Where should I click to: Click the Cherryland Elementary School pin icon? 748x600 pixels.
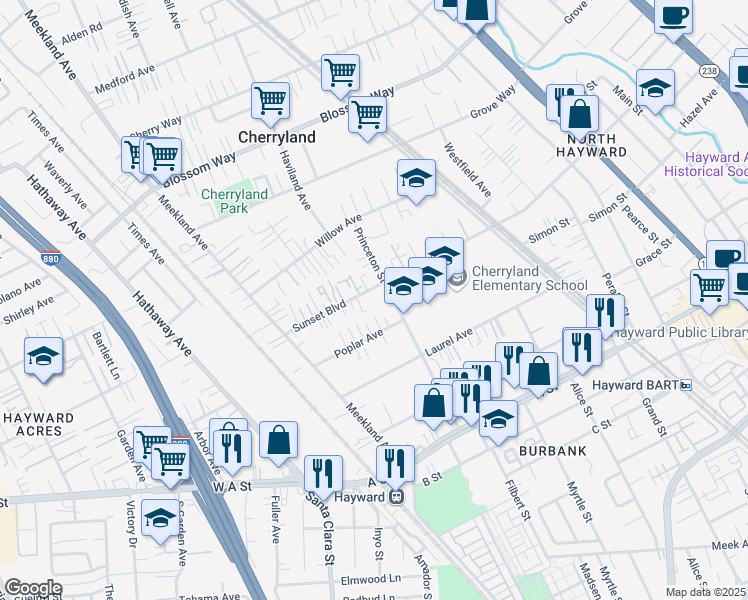457,279
